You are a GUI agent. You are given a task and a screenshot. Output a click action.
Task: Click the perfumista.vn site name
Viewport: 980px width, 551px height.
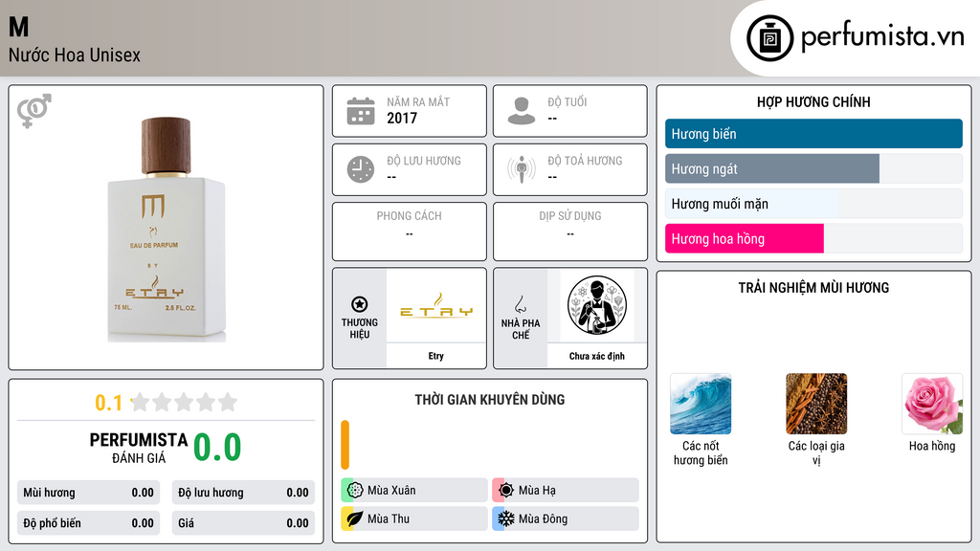tap(882, 37)
